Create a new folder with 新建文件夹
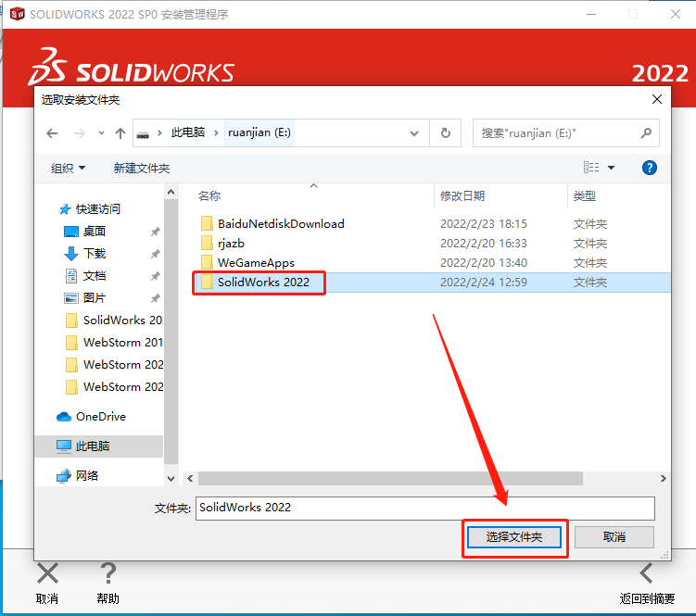This screenshot has height=616, width=696. coord(142,169)
